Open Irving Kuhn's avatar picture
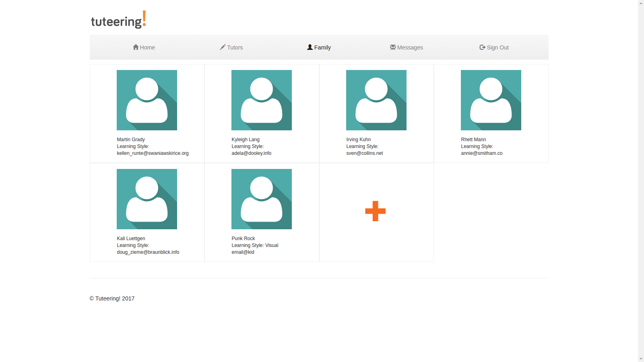The width and height of the screenshot is (644, 362). pos(376,100)
